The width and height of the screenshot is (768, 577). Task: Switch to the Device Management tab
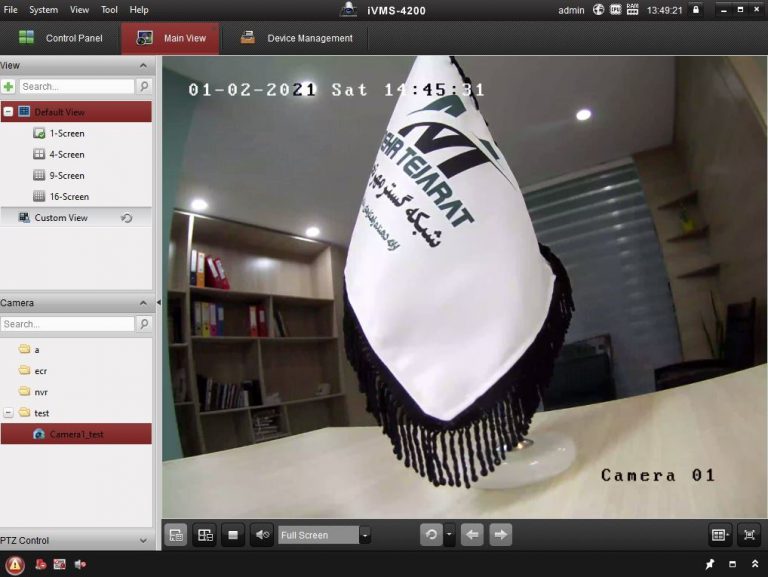coord(296,38)
